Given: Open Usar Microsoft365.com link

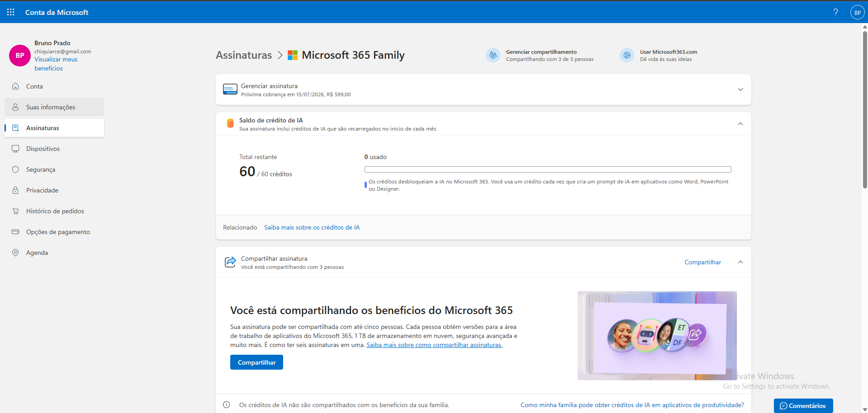Looking at the screenshot, I should 659,55.
